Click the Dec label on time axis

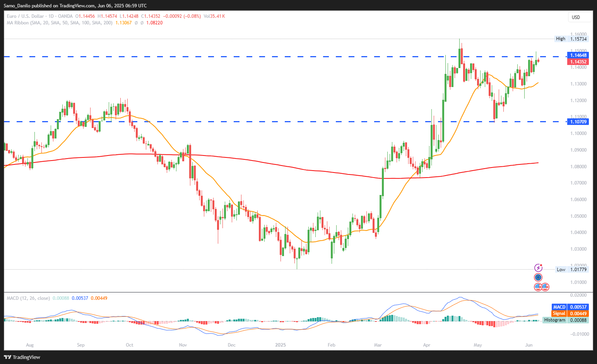click(x=231, y=345)
